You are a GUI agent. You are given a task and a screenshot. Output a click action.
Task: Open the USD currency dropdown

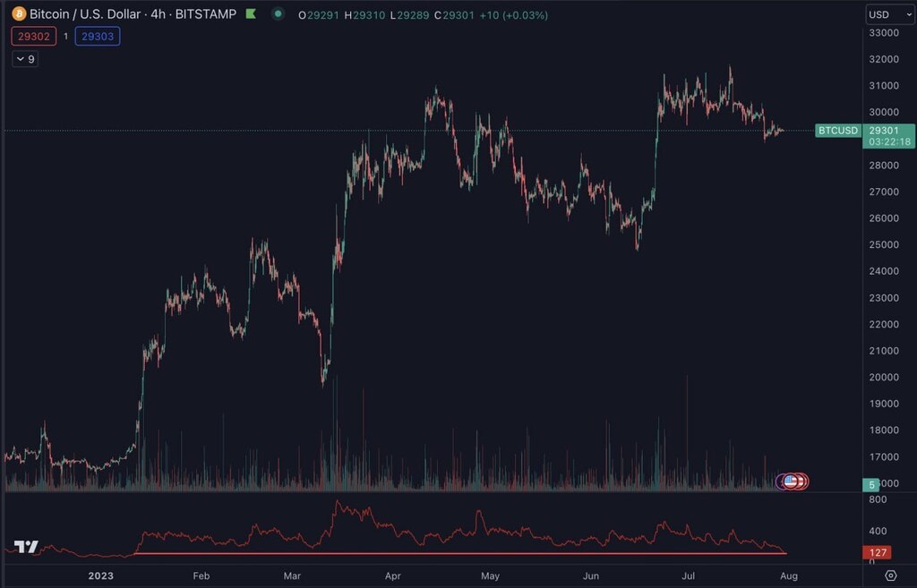(889, 14)
